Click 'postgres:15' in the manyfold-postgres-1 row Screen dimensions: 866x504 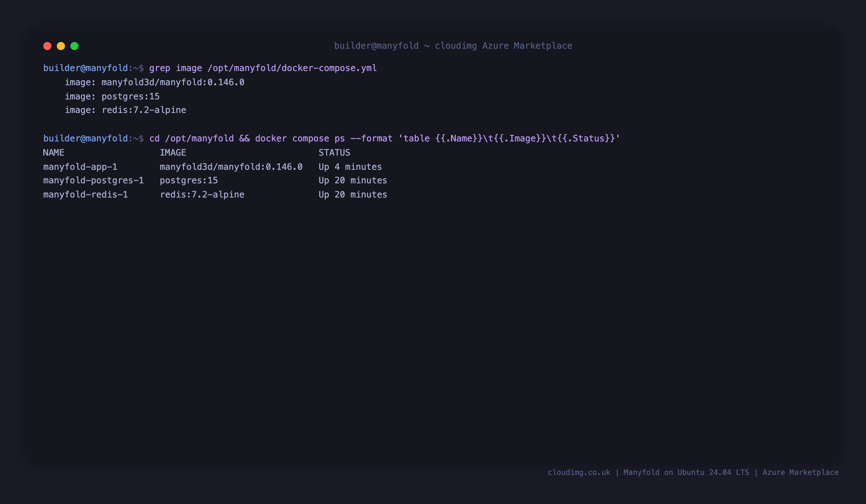click(x=189, y=181)
